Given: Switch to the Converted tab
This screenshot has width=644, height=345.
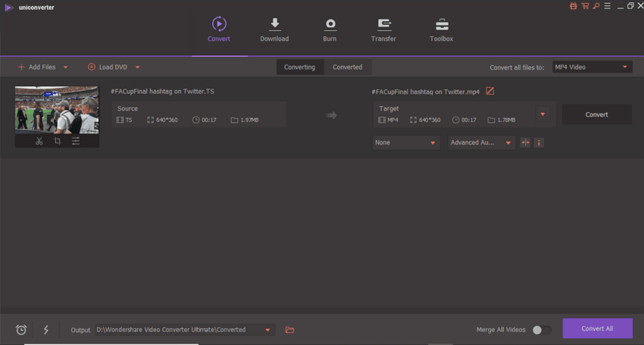Looking at the screenshot, I should (347, 67).
